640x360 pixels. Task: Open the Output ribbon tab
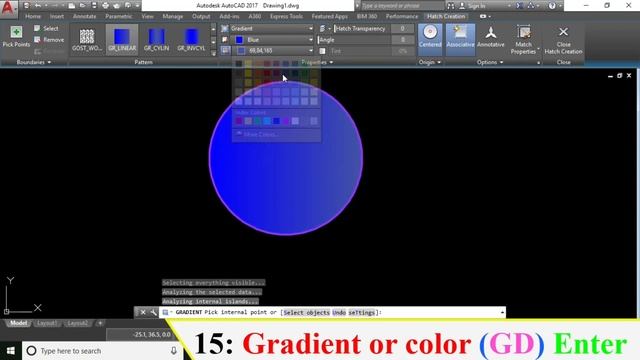[x=201, y=16]
